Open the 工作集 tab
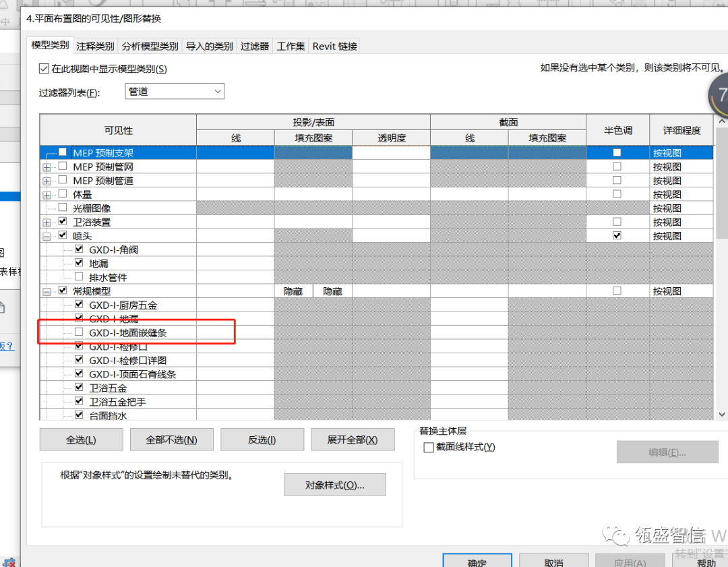This screenshot has height=567, width=728. pos(291,46)
